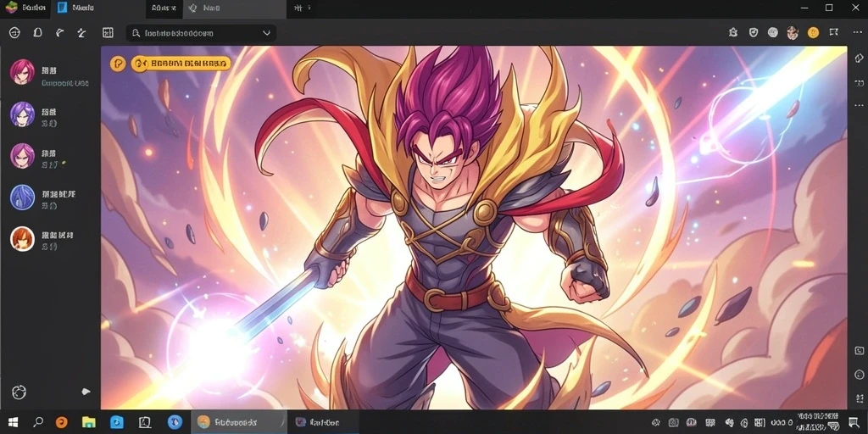The height and width of the screenshot is (434, 868).
Task: Open the notepad-style icon on the taskbar
Action: (144, 422)
